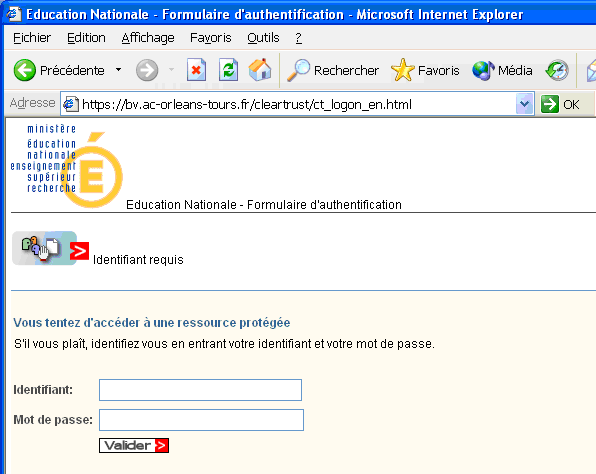Image resolution: width=596 pixels, height=474 pixels.
Task: Open the Affichage menu
Action: point(148,38)
